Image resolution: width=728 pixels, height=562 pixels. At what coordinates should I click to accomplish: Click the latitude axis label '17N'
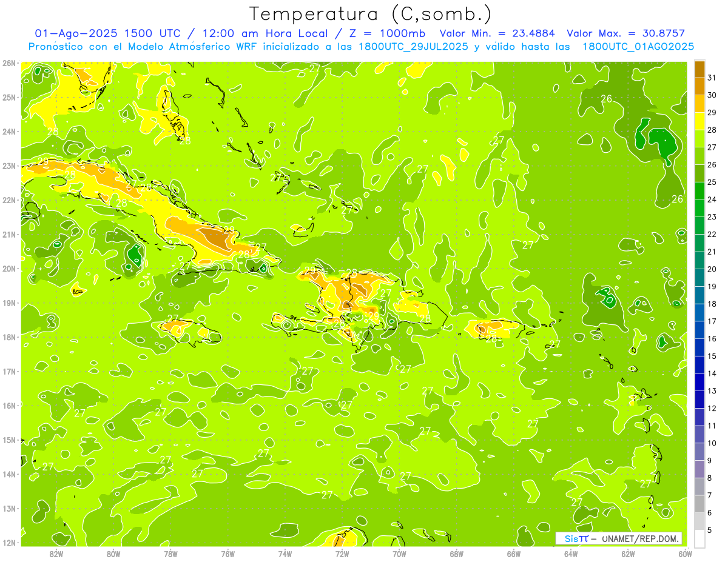click(x=9, y=372)
